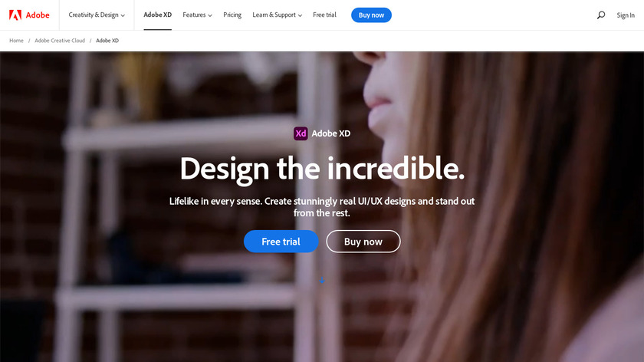The width and height of the screenshot is (644, 362).
Task: Click the blue Buy now header button
Action: pos(371,15)
